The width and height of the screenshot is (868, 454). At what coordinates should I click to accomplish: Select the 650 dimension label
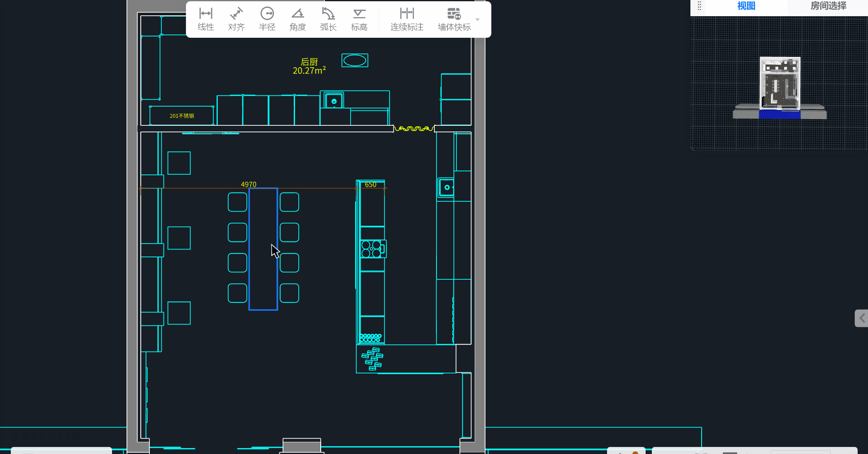(x=371, y=184)
